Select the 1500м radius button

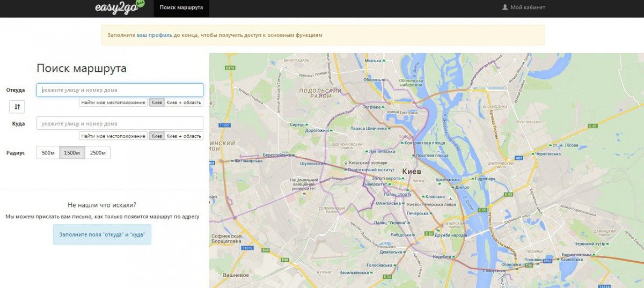(72, 153)
